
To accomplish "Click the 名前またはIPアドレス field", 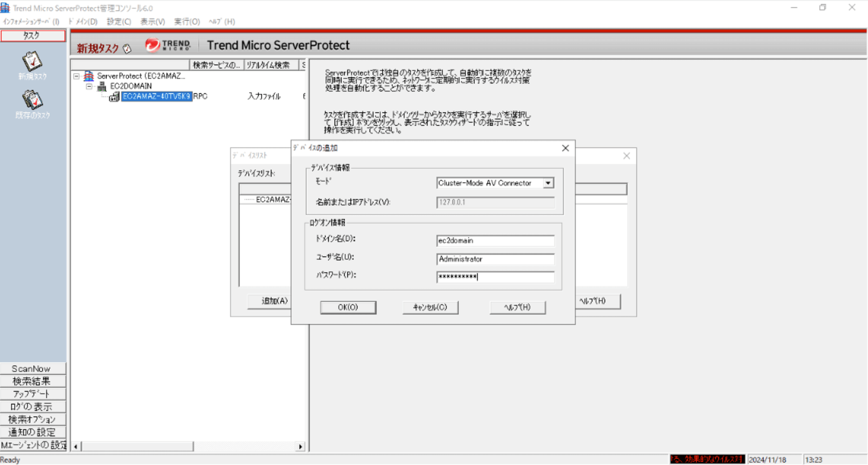I will [495, 202].
